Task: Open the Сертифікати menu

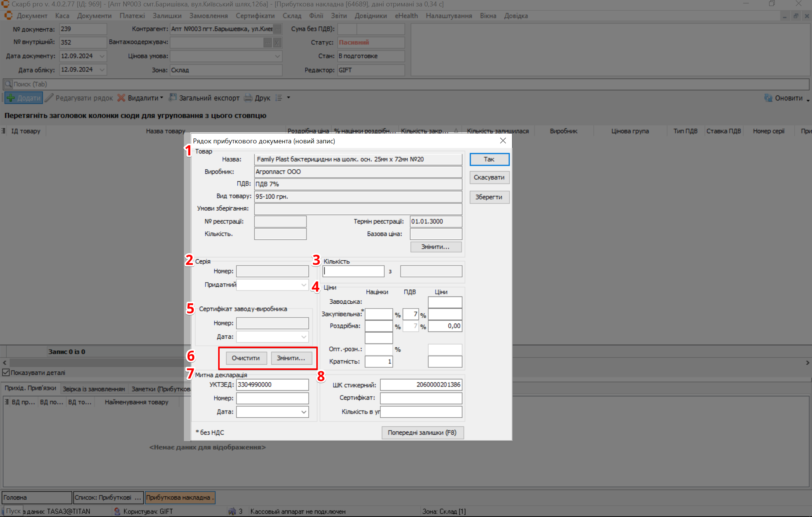Action: [255, 16]
